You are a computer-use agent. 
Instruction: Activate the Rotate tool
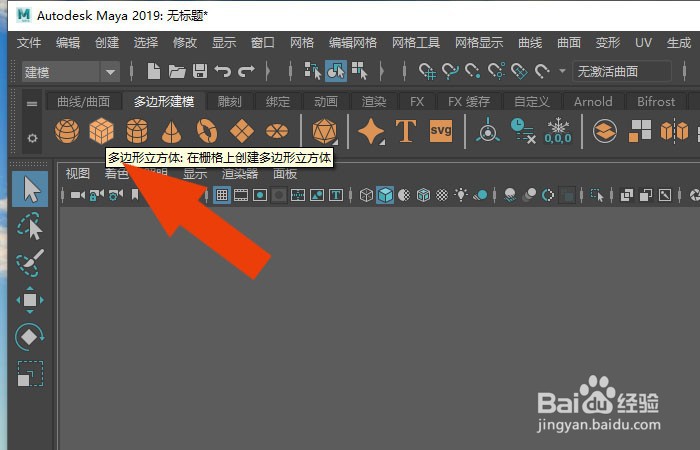click(30, 337)
